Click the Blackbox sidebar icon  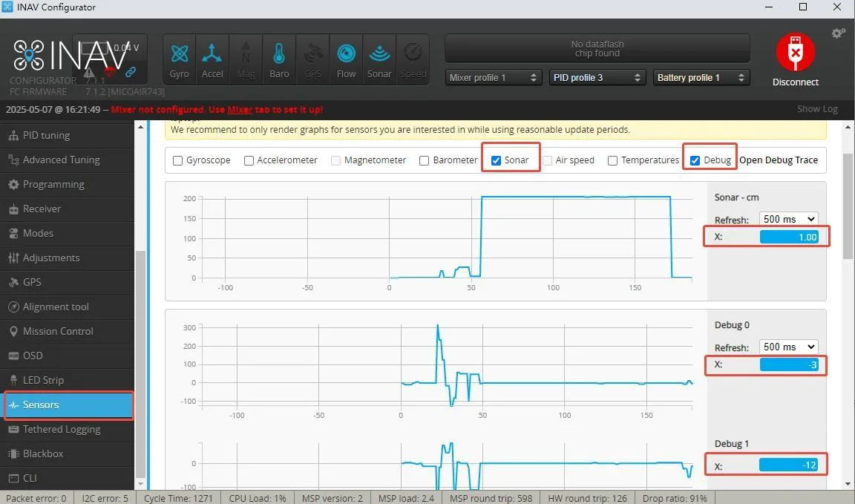[13, 454]
